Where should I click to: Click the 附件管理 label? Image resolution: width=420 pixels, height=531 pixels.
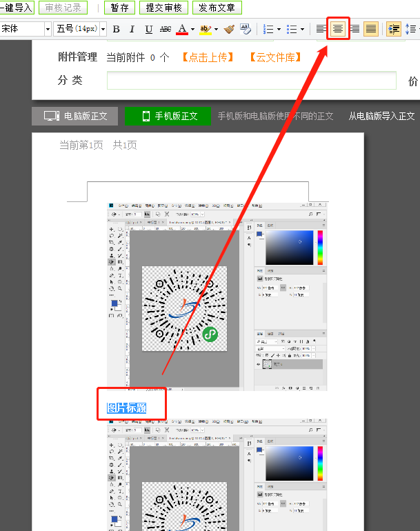(77, 57)
